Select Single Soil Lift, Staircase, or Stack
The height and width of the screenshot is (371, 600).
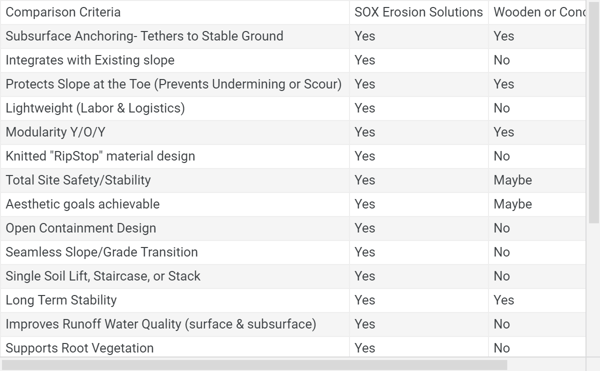coord(103,276)
